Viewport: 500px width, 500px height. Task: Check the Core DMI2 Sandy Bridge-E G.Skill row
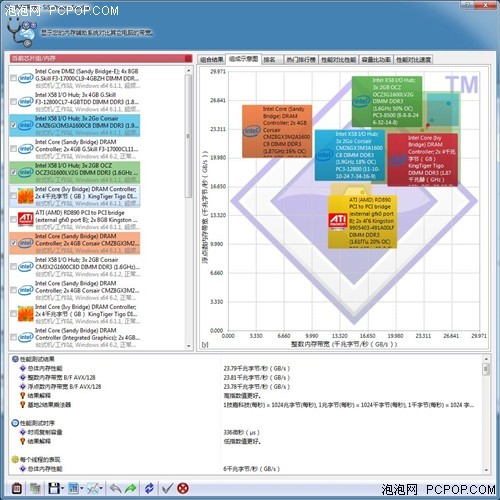tap(13, 78)
